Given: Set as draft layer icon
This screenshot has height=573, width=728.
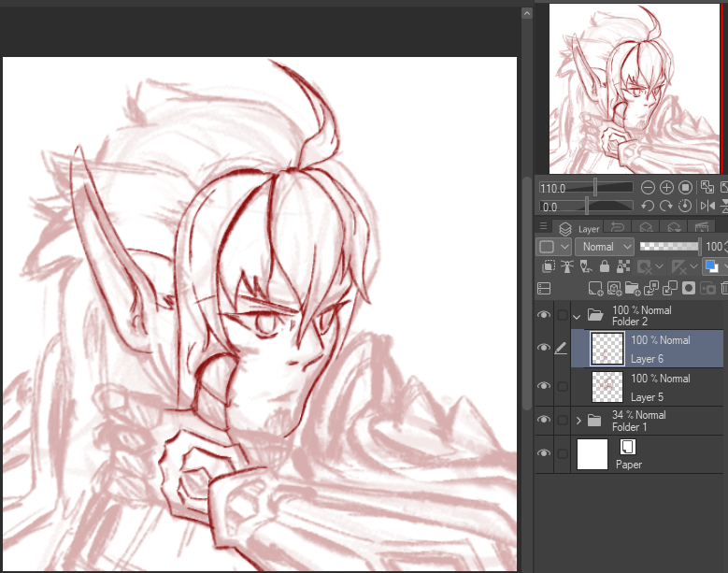Looking at the screenshot, I should (585, 266).
